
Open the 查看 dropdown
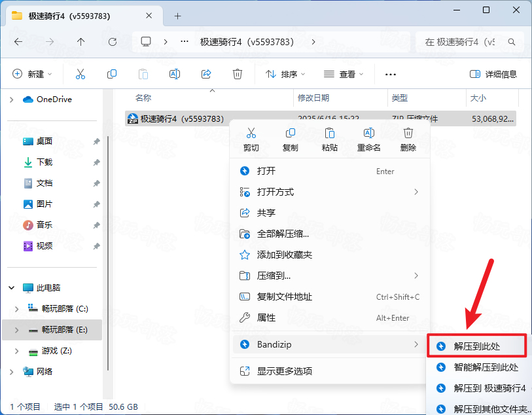344,74
